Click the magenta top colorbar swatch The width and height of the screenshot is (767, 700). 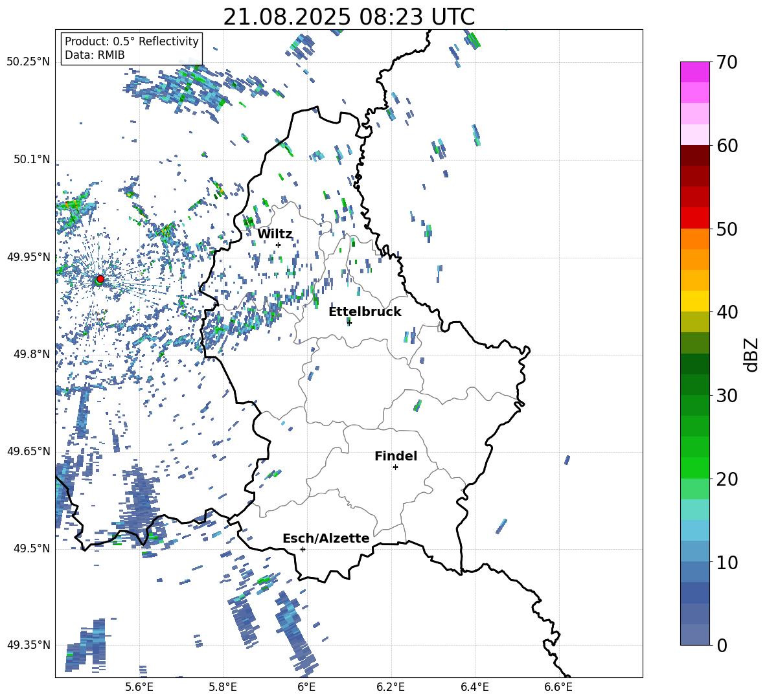click(x=694, y=72)
